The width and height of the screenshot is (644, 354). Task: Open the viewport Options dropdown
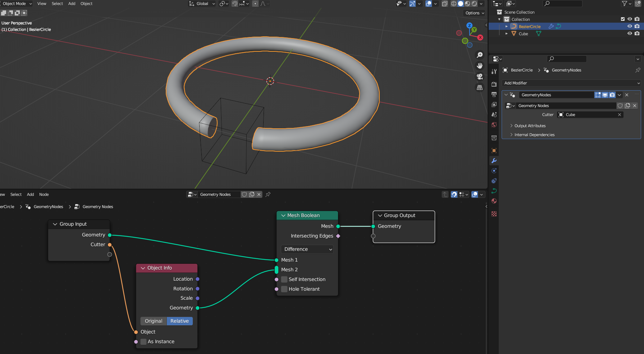coord(475,13)
